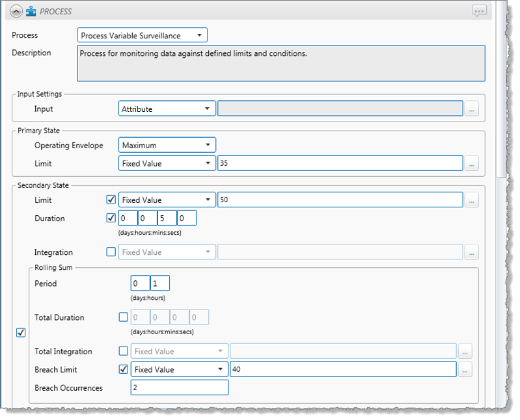This screenshot has height=420, width=520.
Task: Open the Breach Limit Fixed Value dropdown
Action: [179, 370]
